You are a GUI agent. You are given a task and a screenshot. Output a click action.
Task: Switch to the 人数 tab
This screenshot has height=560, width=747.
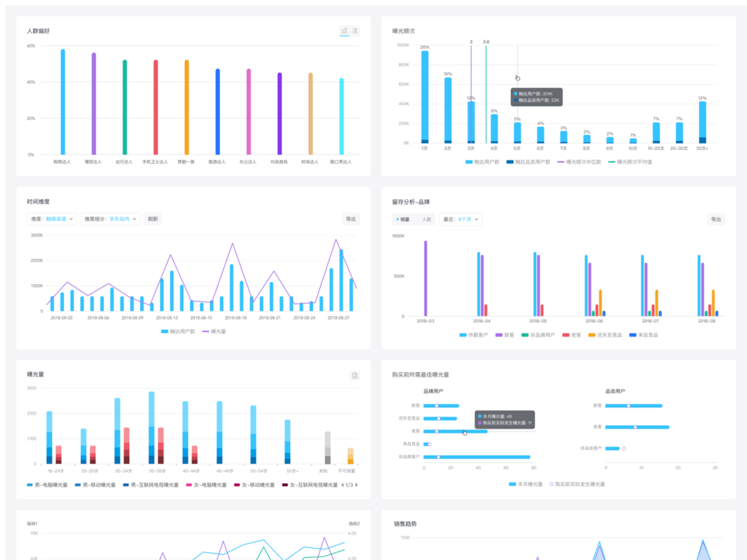(x=426, y=219)
